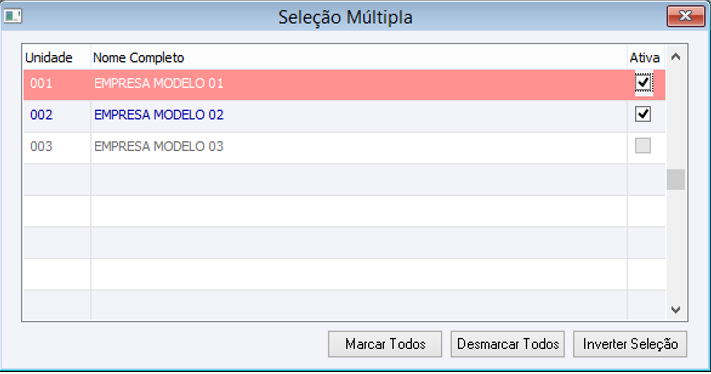Select the EMPRESA MODELO 03 row

click(x=344, y=147)
